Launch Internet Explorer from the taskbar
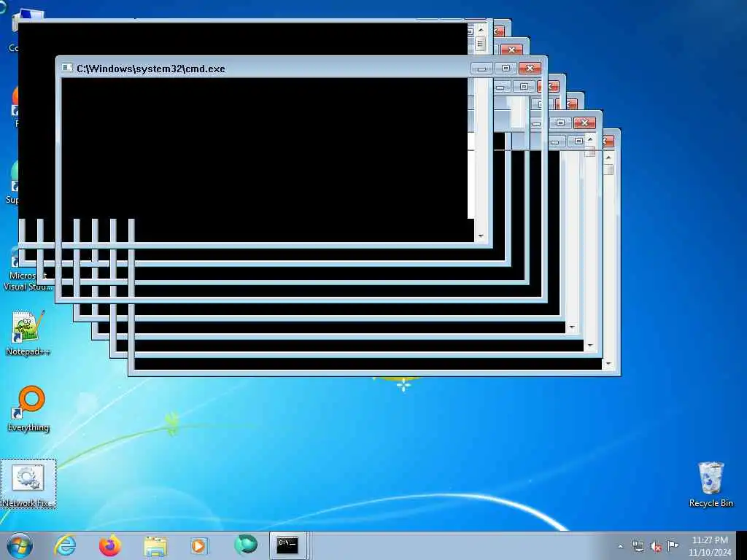 click(65, 545)
